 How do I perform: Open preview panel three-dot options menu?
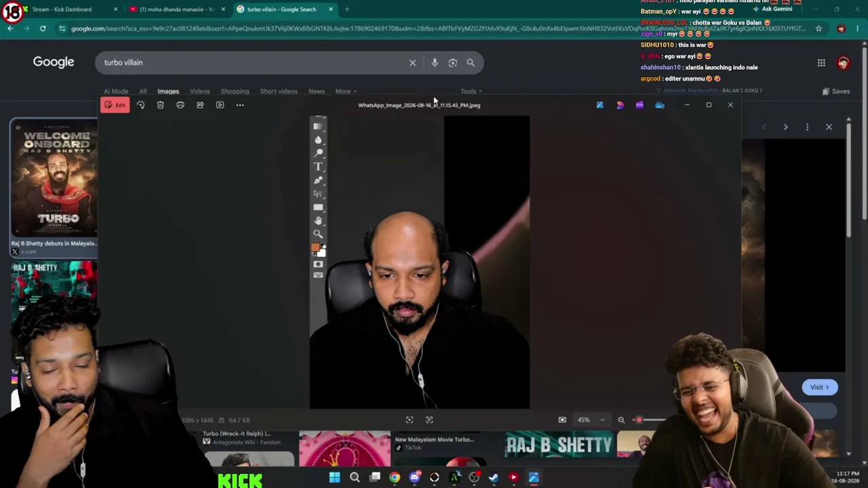807,127
